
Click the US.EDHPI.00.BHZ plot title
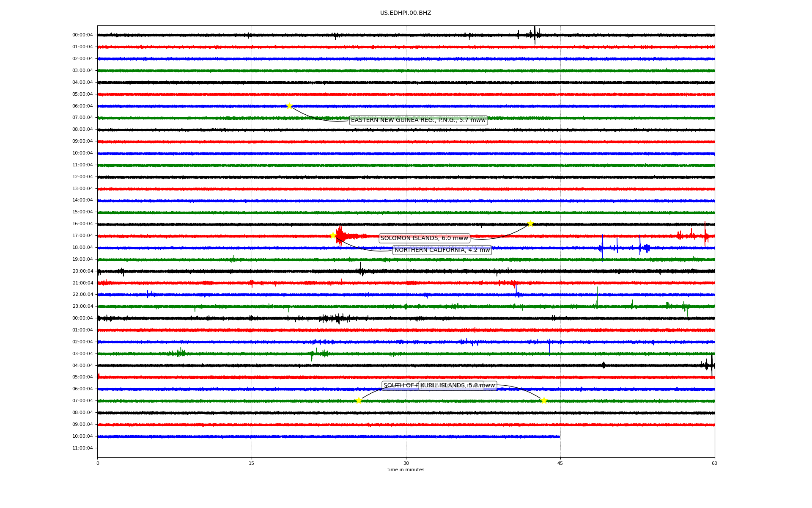tap(406, 13)
